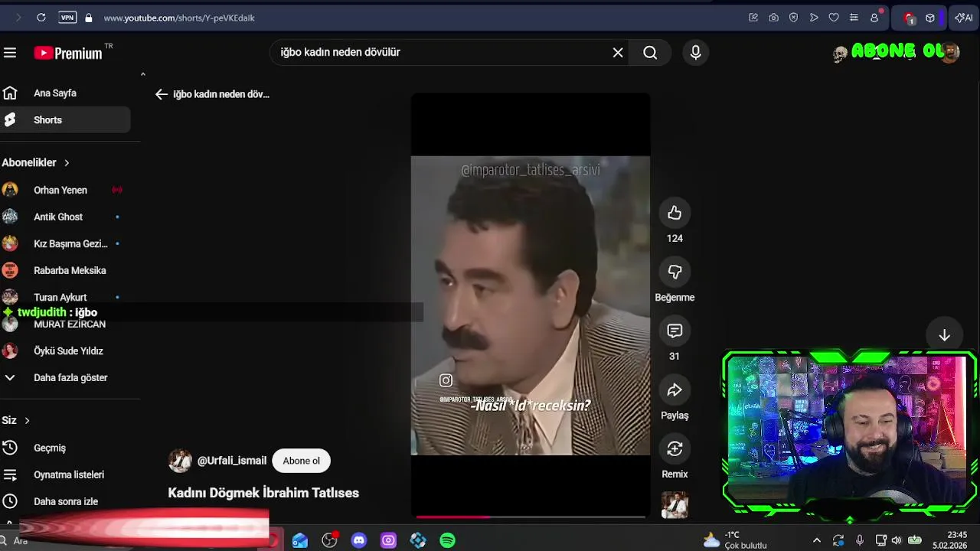
Task: Open the YouTube hamburger guide menu
Action: click(x=10, y=53)
